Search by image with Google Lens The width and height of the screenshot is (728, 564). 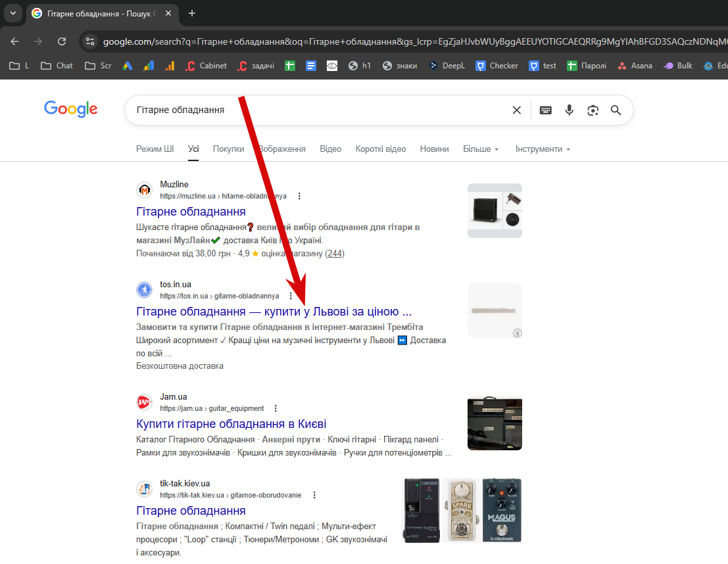pos(593,110)
